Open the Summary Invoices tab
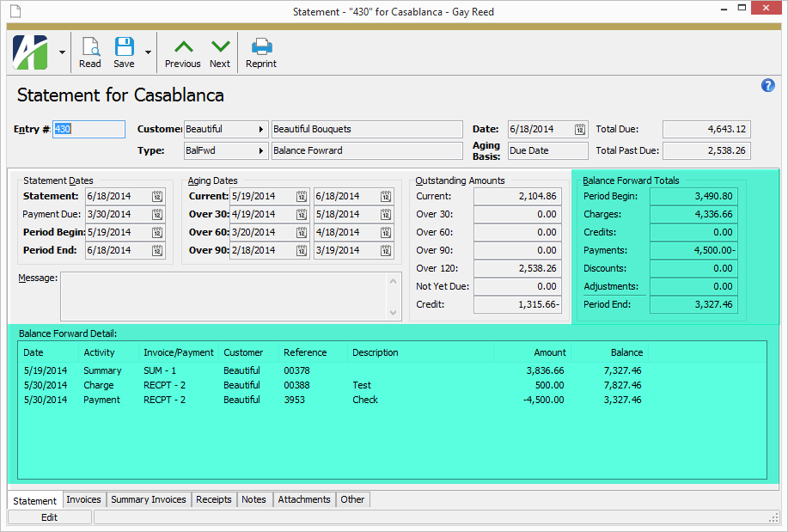 pyautogui.click(x=149, y=499)
